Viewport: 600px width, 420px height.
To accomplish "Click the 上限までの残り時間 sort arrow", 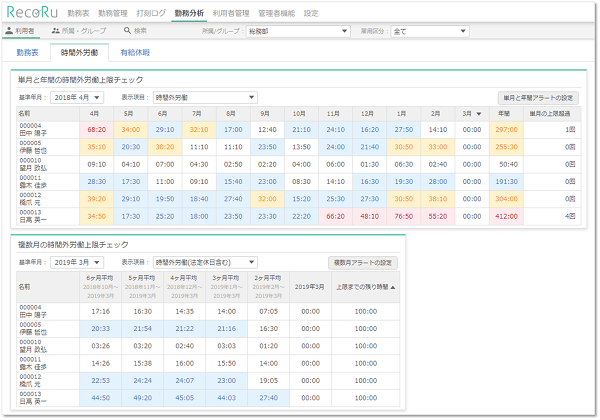I will (x=393, y=287).
